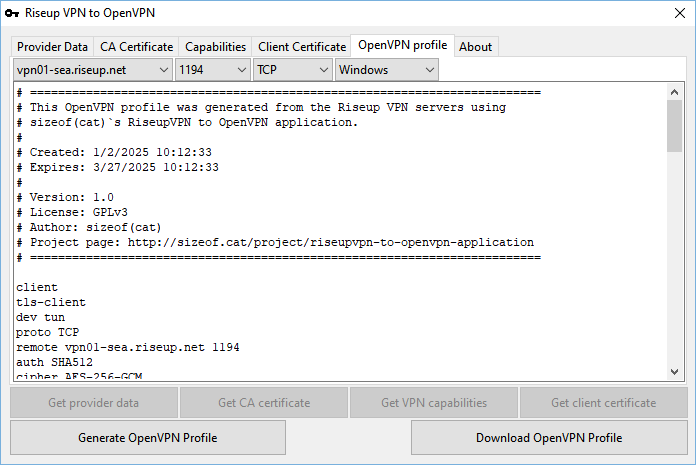The height and width of the screenshot is (465, 696).
Task: Click the vertical scrollbar thumb
Action: point(675,125)
